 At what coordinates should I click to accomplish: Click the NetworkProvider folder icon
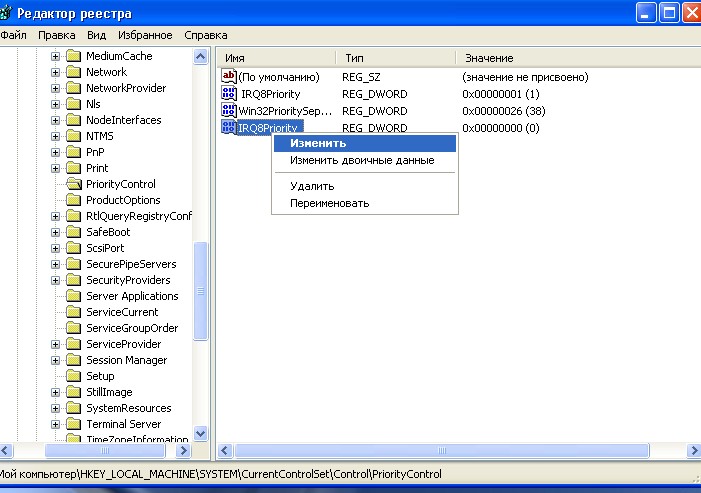pos(74,88)
